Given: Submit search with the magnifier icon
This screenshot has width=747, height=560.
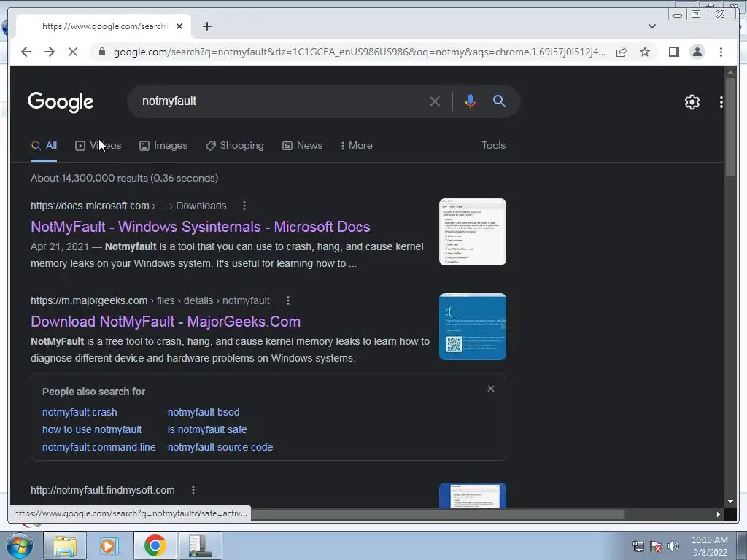Looking at the screenshot, I should click(499, 101).
